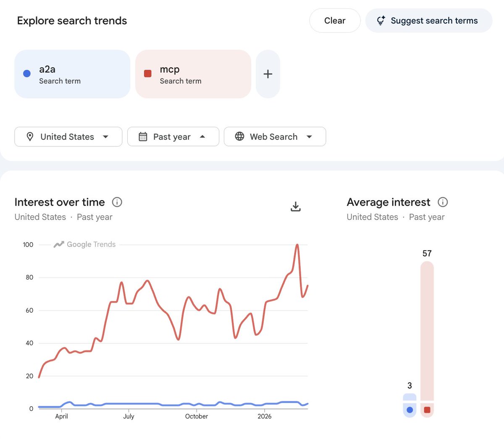Open the Past year time range dropdown
The height and width of the screenshot is (439, 504).
pos(173,137)
